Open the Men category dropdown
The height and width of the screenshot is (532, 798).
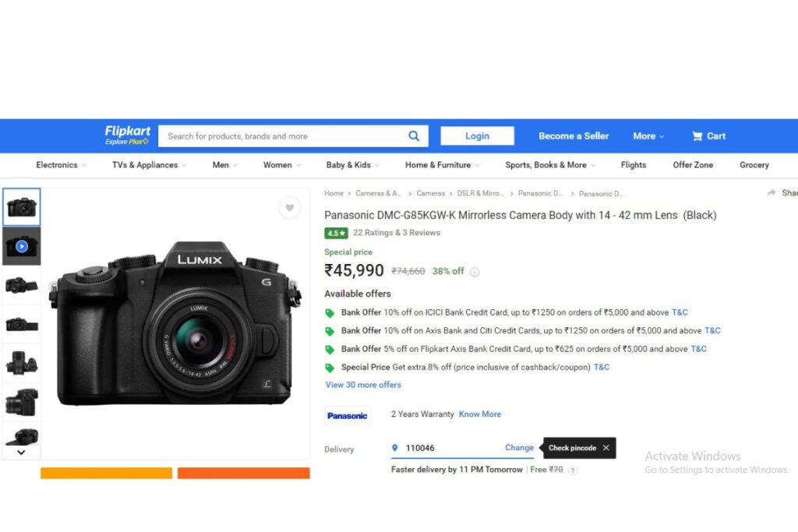pos(225,165)
